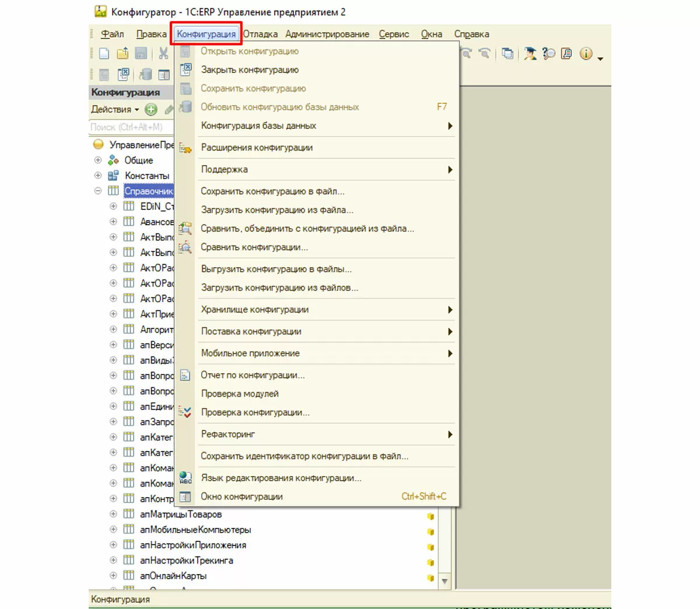The image size is (700, 609).
Task: Open the Сервис menu
Action: point(394,34)
